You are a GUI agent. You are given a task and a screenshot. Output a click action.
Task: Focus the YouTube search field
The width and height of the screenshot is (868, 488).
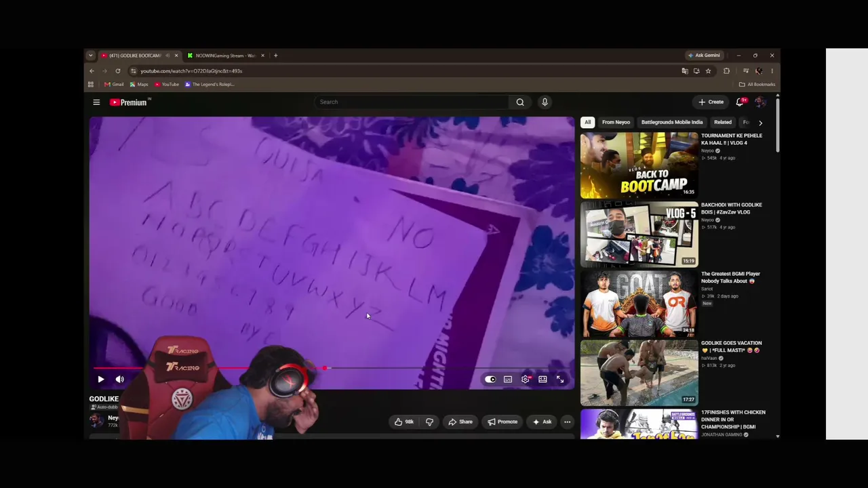click(412, 102)
